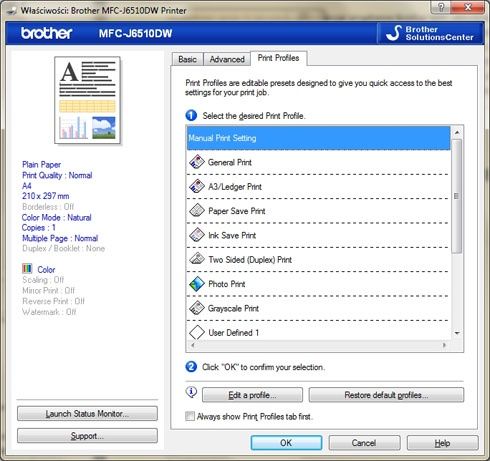Select the Photo Print profile icon
This screenshot has width=490, height=461.
point(197,284)
